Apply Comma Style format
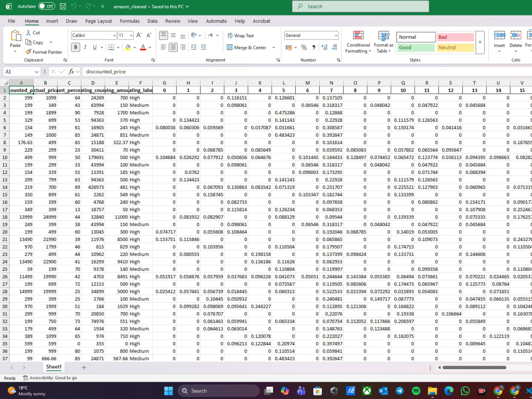This screenshot has width=532, height=399. 313,47
